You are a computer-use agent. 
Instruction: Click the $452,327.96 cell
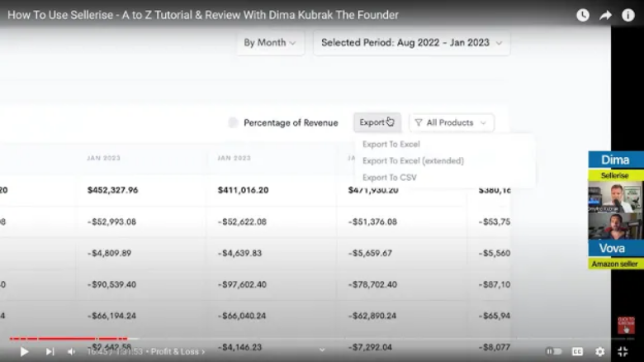tap(112, 190)
